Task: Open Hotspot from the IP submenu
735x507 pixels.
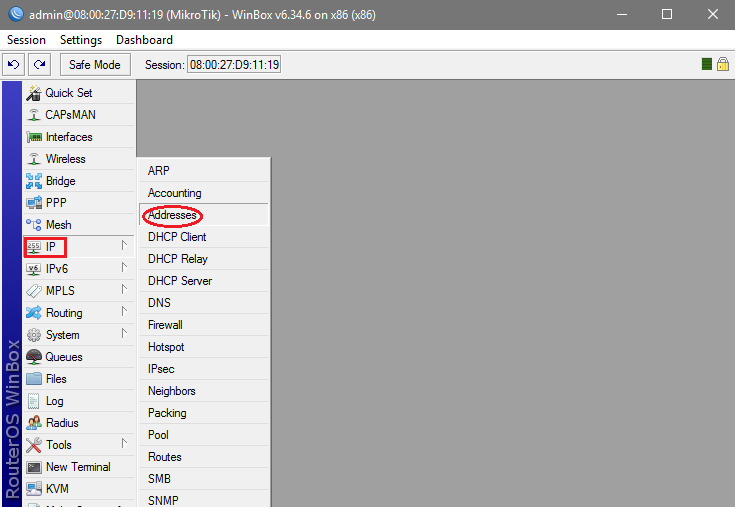Action: [204, 347]
